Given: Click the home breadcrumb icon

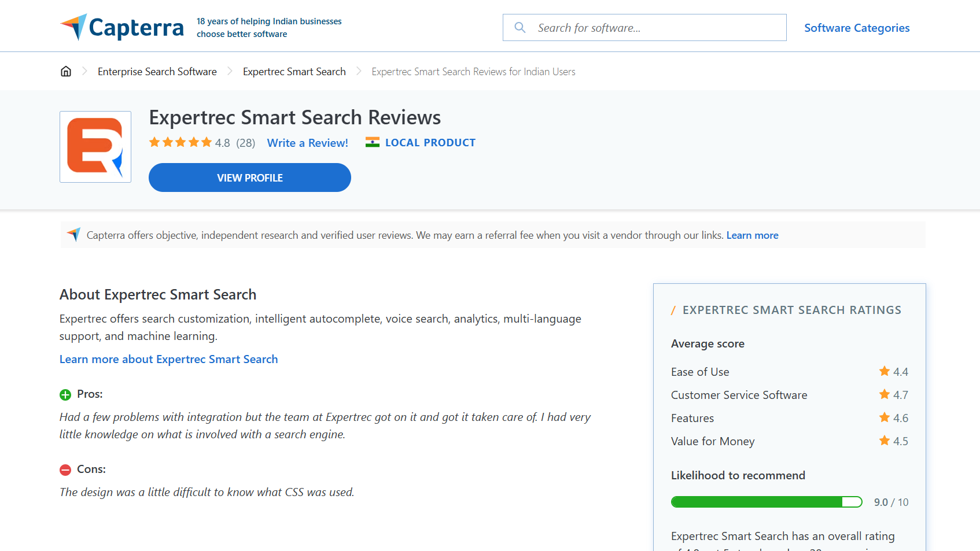Looking at the screenshot, I should (x=66, y=71).
